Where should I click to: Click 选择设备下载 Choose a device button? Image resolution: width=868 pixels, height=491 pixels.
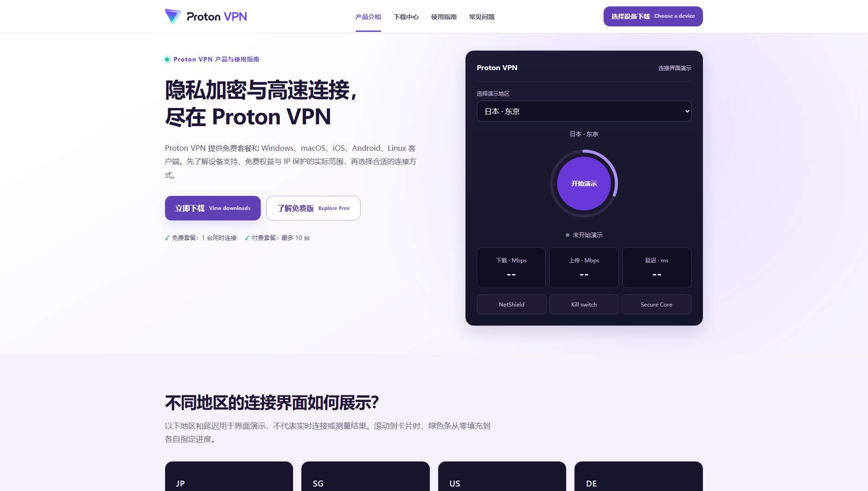coord(653,16)
